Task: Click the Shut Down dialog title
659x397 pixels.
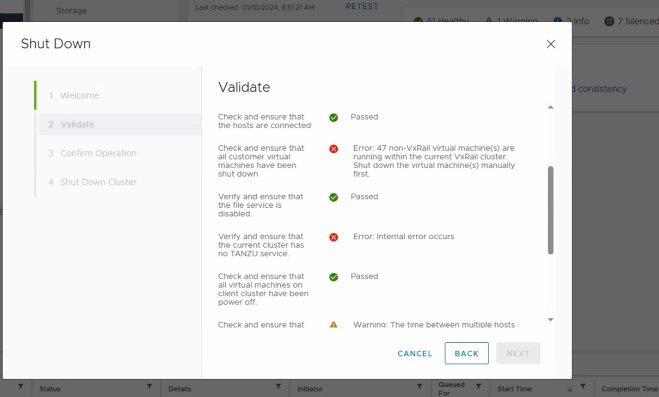Action: tap(56, 44)
